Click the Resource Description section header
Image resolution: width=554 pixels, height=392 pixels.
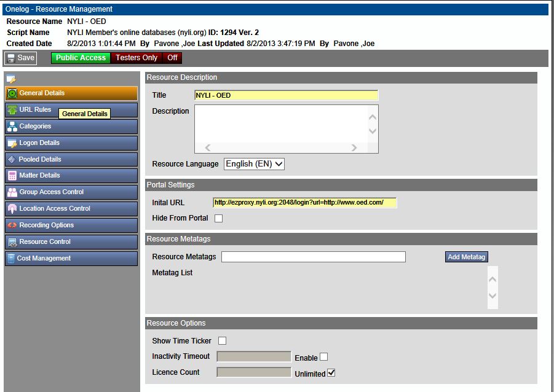(x=341, y=77)
